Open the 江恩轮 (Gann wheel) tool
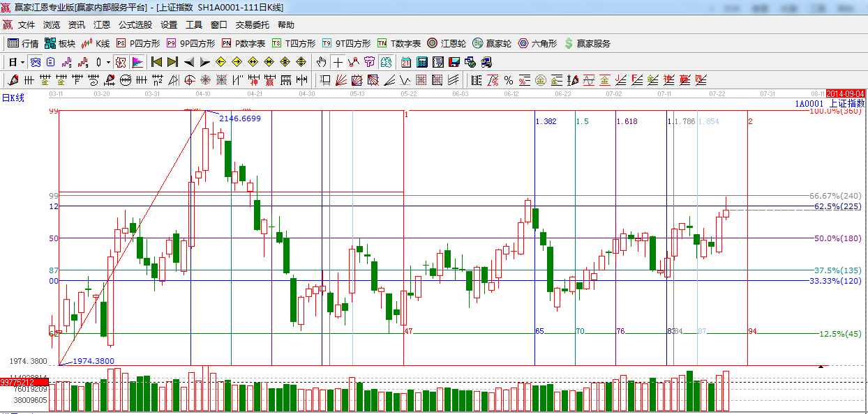This screenshot has width=868, height=414. point(447,43)
